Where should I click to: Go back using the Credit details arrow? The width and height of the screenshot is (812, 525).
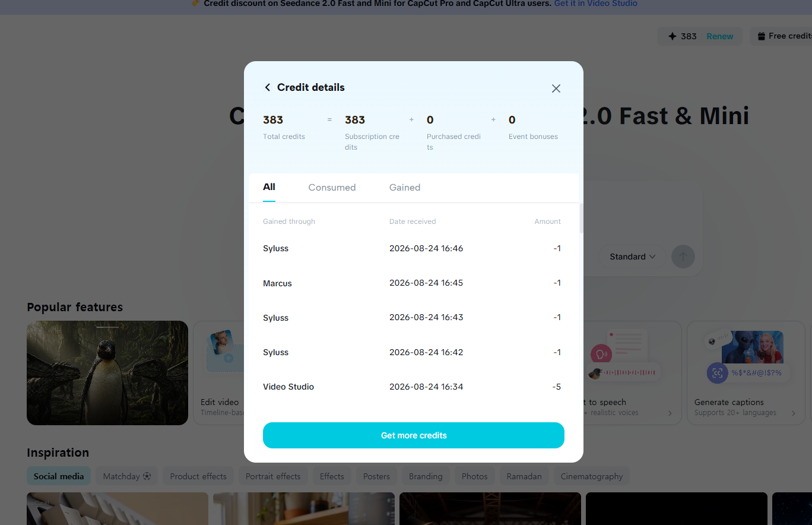267,87
